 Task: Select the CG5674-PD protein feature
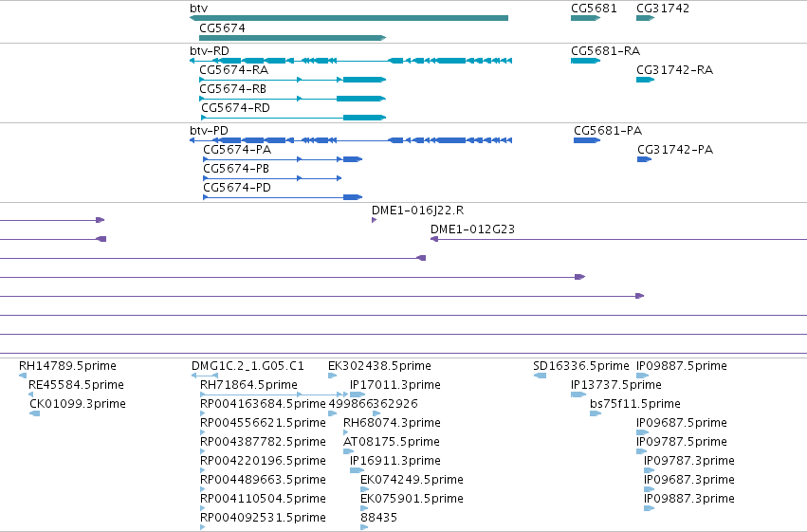(283, 197)
